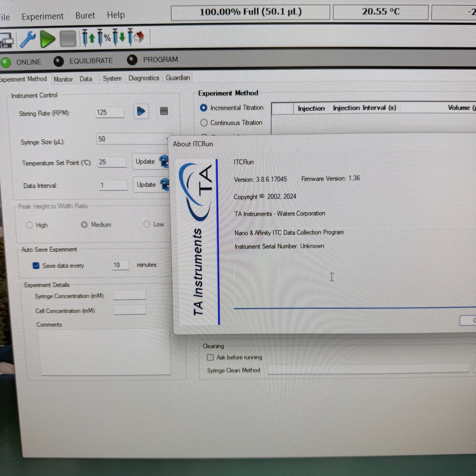
Task: Click the About dialog button at bottom right
Action: (x=468, y=320)
